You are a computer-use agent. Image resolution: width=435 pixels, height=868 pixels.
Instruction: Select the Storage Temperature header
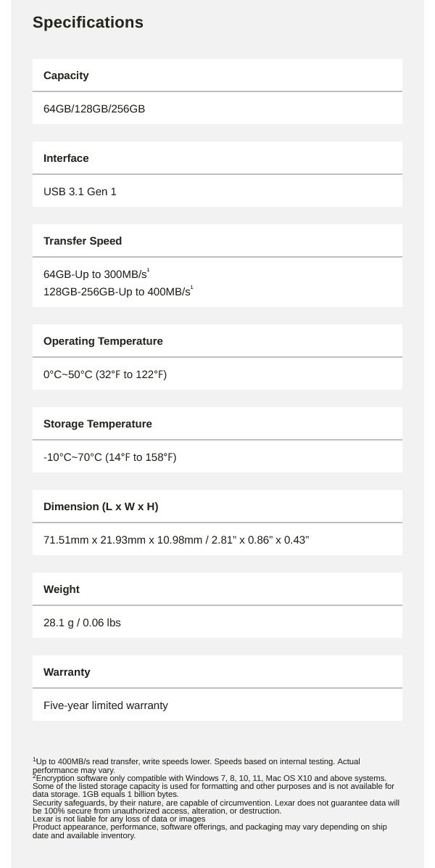tap(217, 424)
